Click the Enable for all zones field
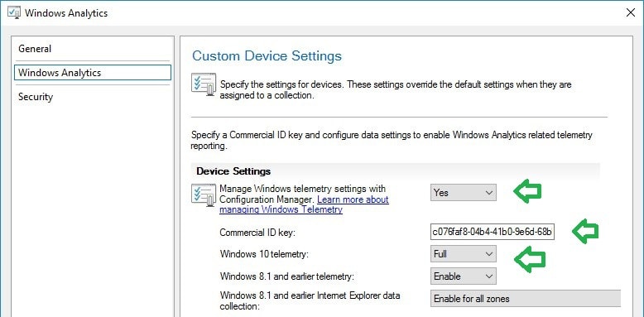 (x=526, y=299)
